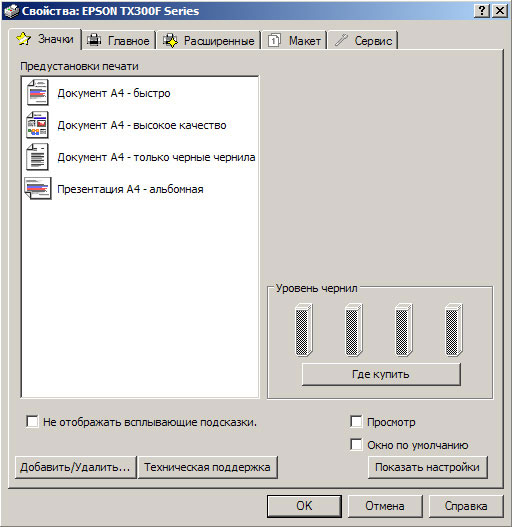Select text 'Документ A4 - только черные чернила'
The image size is (512, 527).
pyautogui.click(x=156, y=157)
